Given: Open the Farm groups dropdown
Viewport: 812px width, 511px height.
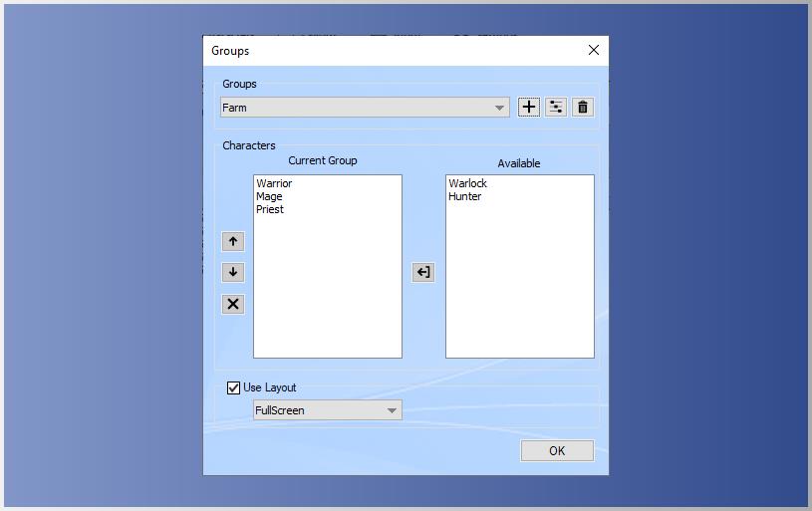Looking at the screenshot, I should (365, 108).
